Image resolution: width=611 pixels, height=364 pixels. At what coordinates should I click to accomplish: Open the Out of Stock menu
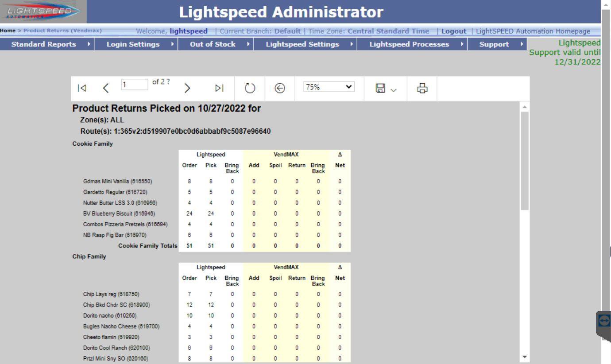pyautogui.click(x=216, y=44)
